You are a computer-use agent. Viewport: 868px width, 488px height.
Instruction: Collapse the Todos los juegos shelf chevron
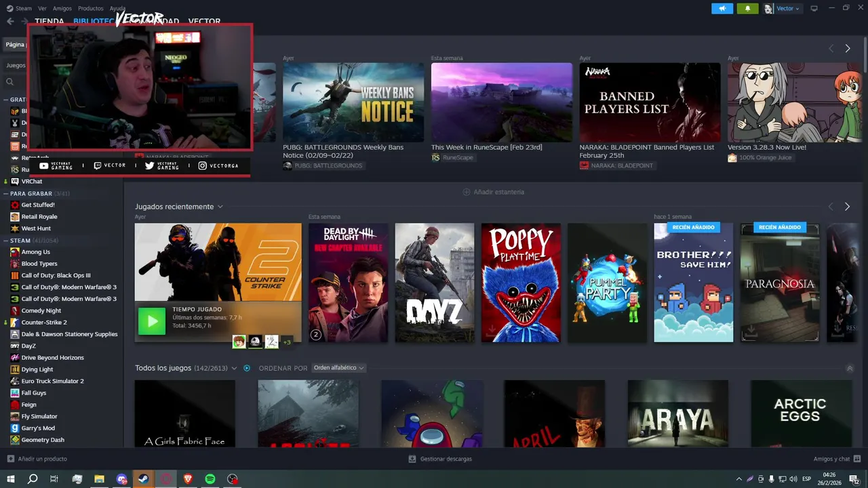[850, 368]
